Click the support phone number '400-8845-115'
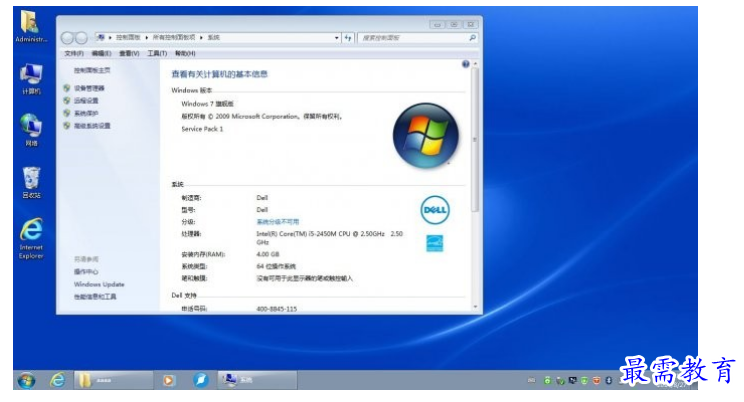Image resolution: width=744 pixels, height=402 pixels. (277, 309)
